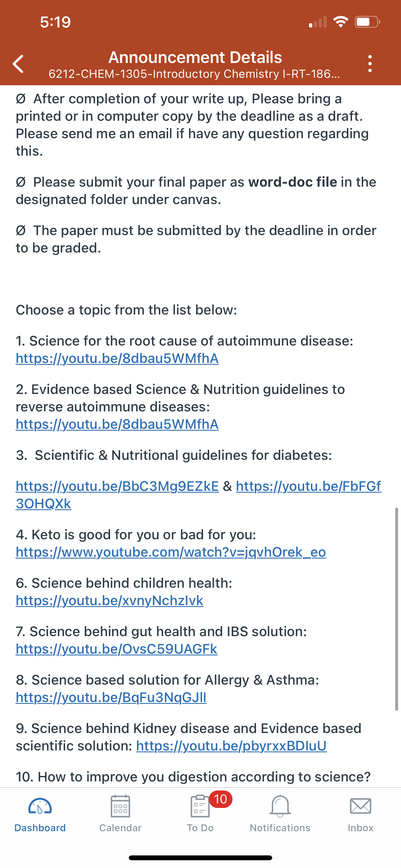
Task: Open diabetes link BbC3Mg9EZkE
Action: [117, 487]
